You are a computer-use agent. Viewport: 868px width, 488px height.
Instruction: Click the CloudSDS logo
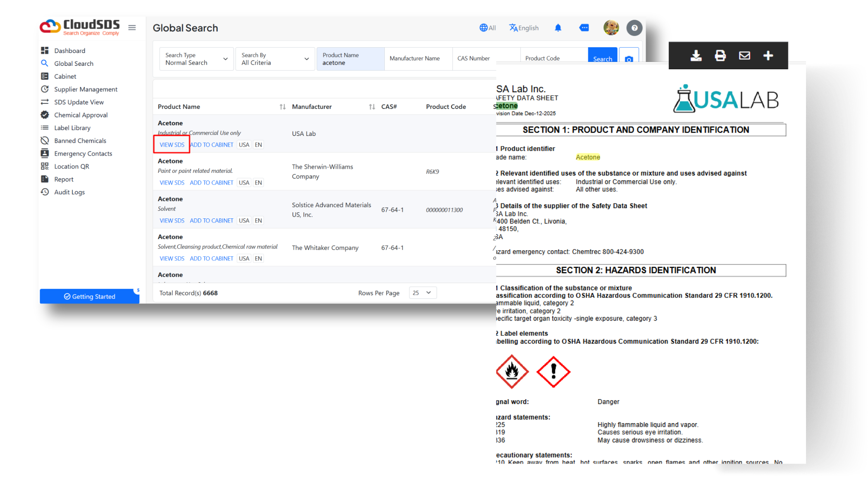[80, 27]
